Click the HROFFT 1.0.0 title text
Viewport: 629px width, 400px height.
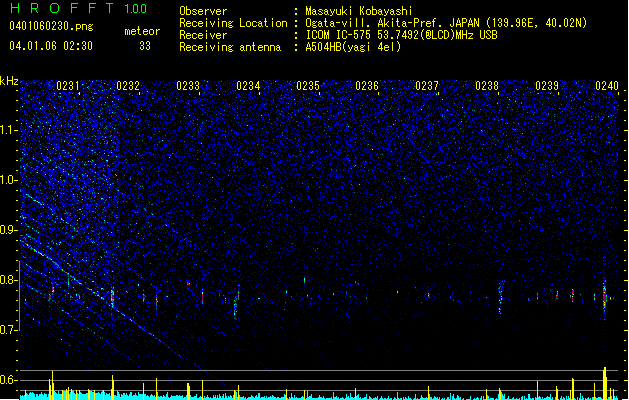[78, 8]
